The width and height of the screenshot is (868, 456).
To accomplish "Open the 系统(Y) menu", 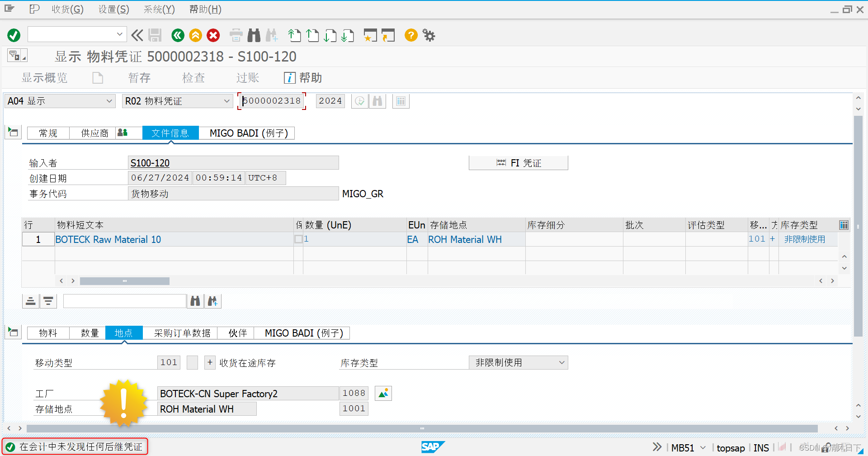I will tap(159, 9).
